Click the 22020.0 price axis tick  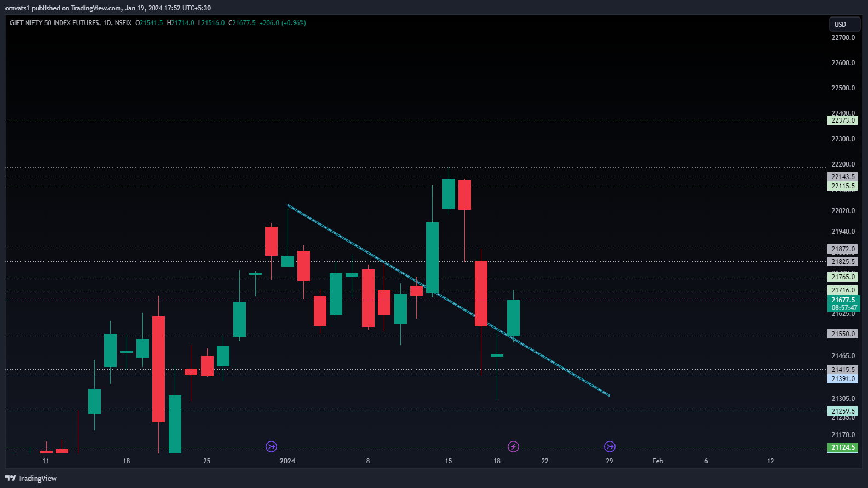click(x=843, y=211)
